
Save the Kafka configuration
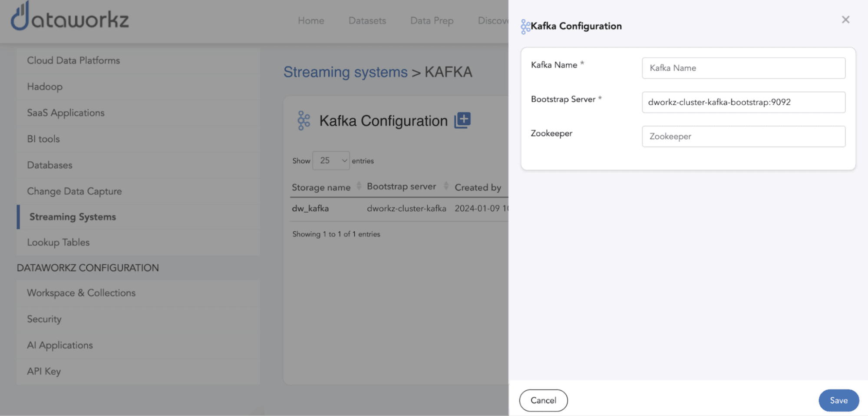click(838, 400)
